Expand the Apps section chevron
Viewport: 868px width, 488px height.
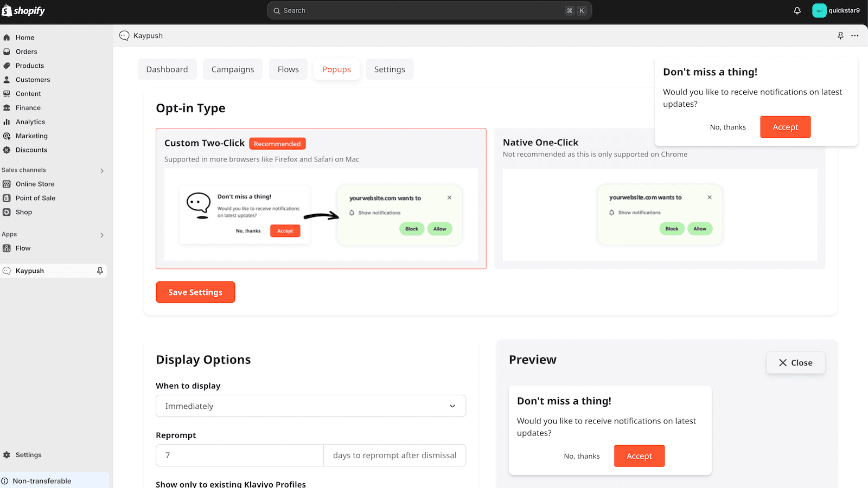tap(101, 235)
